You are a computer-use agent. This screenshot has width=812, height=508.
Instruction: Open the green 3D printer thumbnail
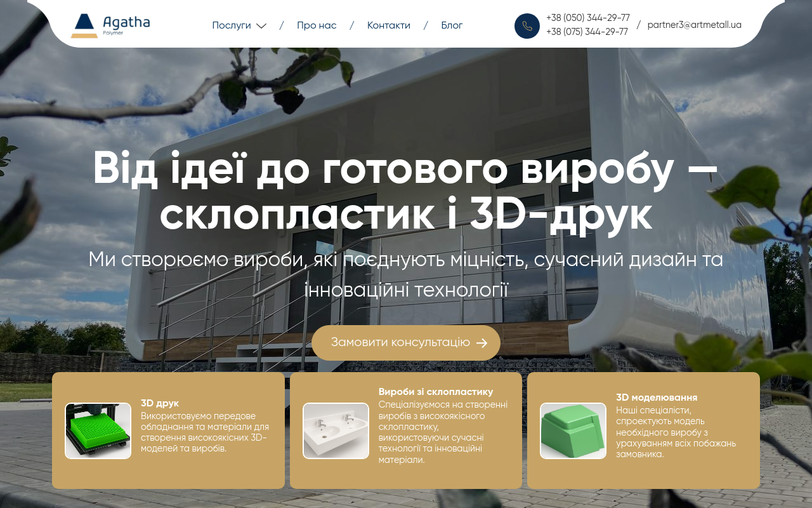pos(98,431)
